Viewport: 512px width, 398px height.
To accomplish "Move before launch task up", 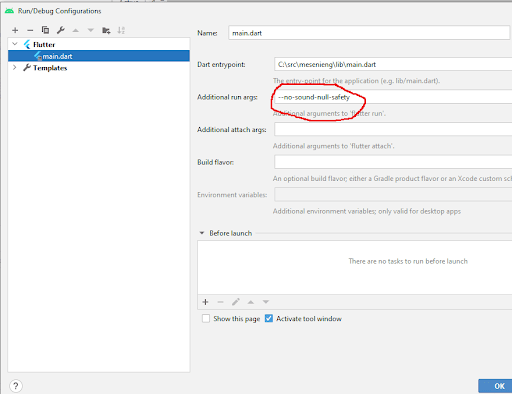I will tap(251, 302).
